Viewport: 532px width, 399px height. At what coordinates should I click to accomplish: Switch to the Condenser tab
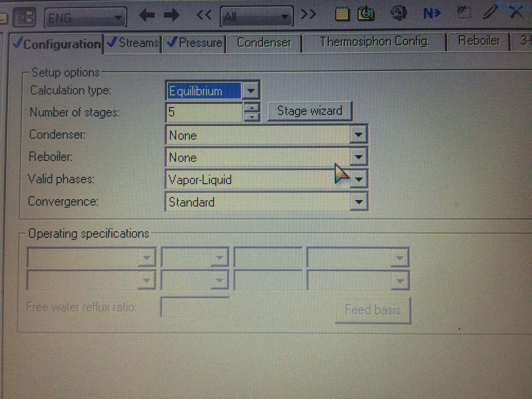click(x=264, y=43)
